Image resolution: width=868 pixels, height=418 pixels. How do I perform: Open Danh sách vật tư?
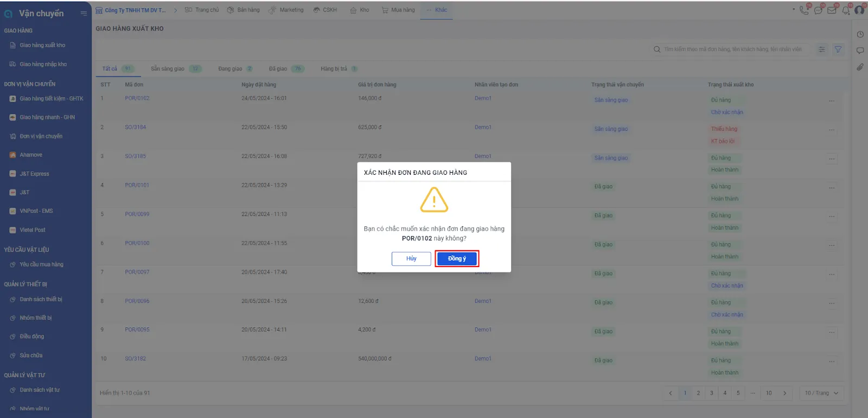[x=40, y=390]
